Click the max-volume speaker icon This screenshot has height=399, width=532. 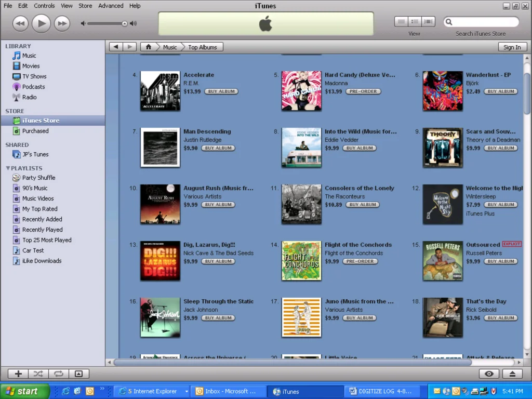[134, 23]
